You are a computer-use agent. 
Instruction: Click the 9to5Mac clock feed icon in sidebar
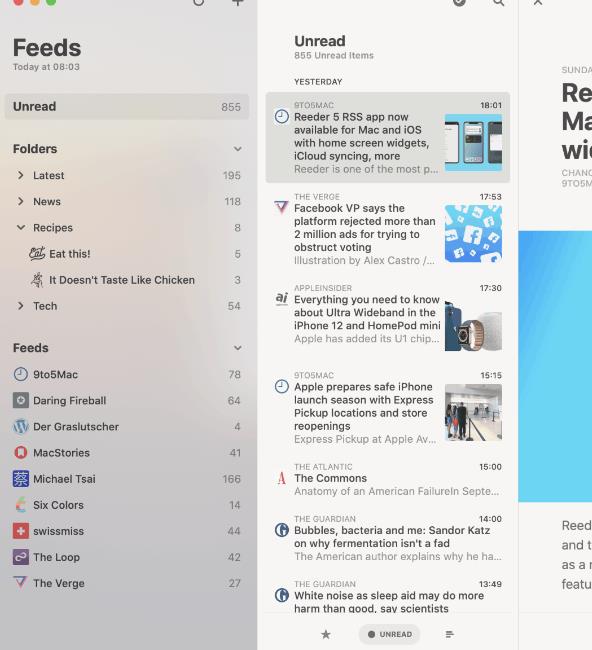21,374
